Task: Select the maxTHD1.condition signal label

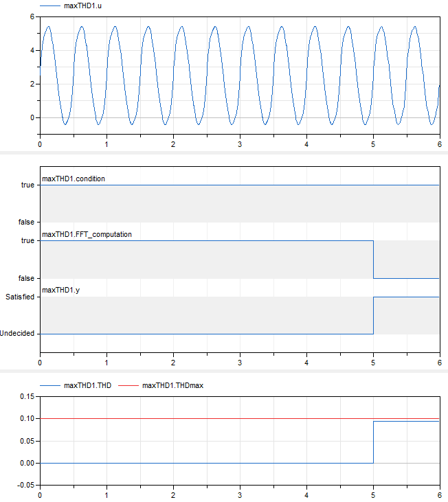Action: pyautogui.click(x=74, y=179)
